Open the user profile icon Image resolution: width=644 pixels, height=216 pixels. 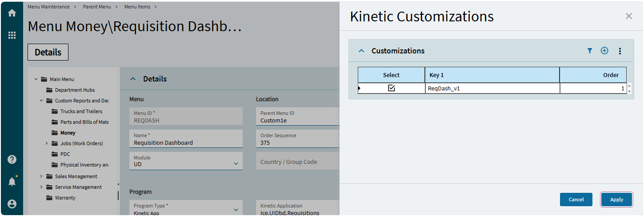(12, 204)
